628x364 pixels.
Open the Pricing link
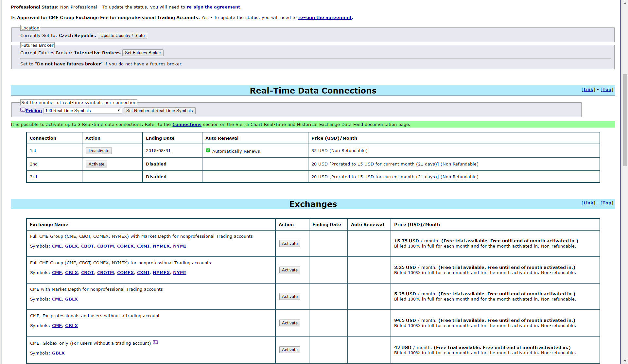[34, 111]
